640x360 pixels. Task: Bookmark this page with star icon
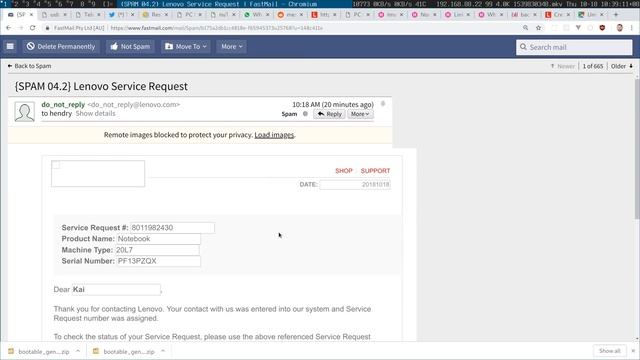[538, 28]
